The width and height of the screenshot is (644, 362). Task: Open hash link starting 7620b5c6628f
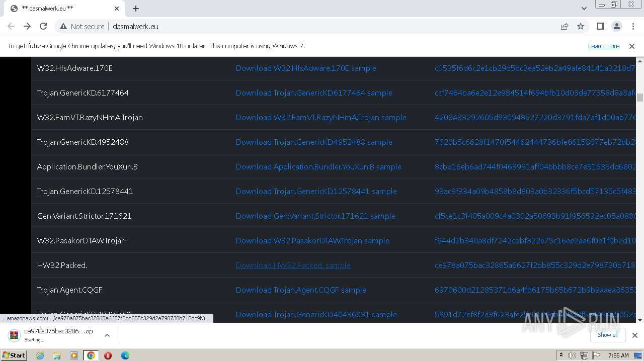coord(535,142)
